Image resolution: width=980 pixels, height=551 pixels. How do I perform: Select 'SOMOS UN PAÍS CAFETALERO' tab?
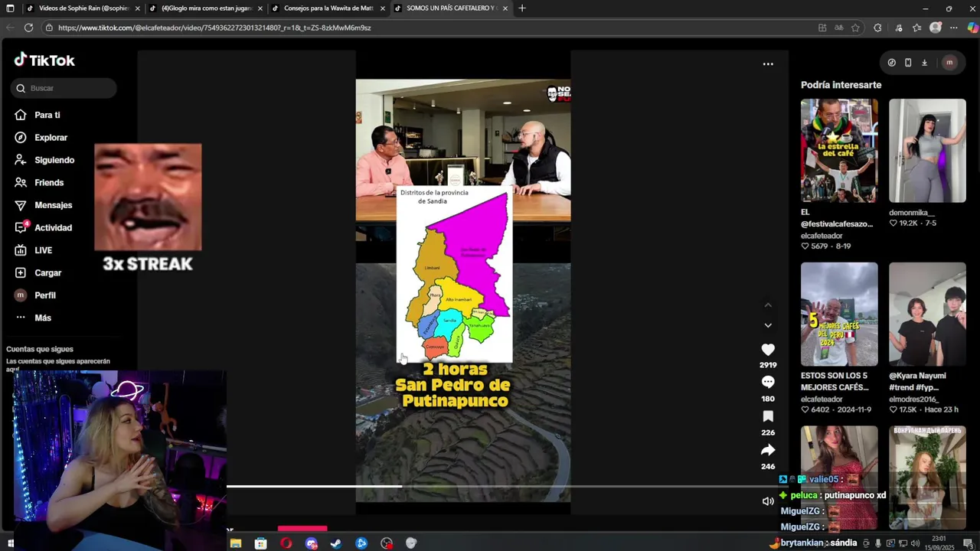(x=451, y=8)
